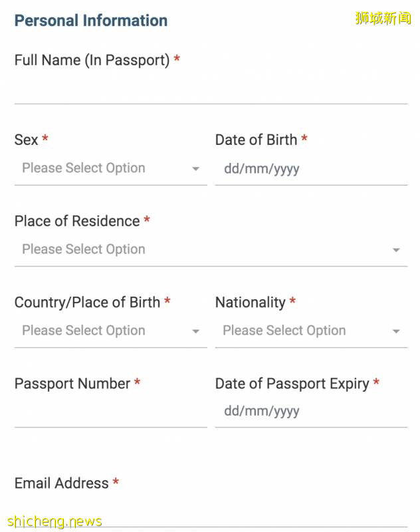Click the Sex dropdown arrow
The image size is (420, 532).
point(195,169)
